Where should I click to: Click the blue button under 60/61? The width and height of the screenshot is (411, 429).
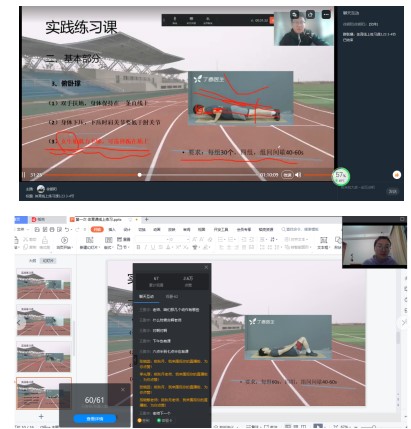pos(95,418)
